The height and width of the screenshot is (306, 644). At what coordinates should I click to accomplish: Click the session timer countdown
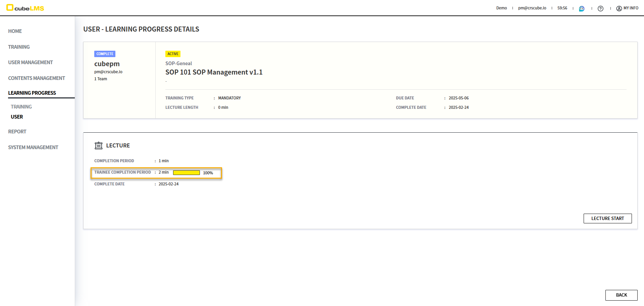tap(562, 8)
